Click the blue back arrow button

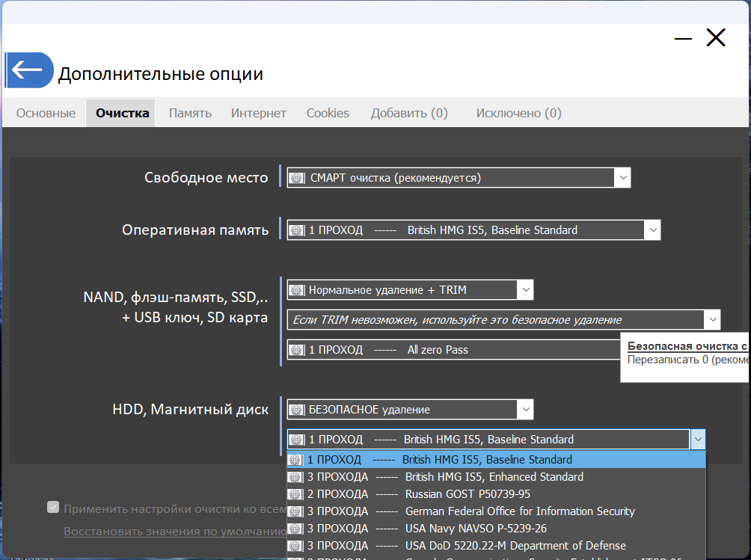point(29,71)
